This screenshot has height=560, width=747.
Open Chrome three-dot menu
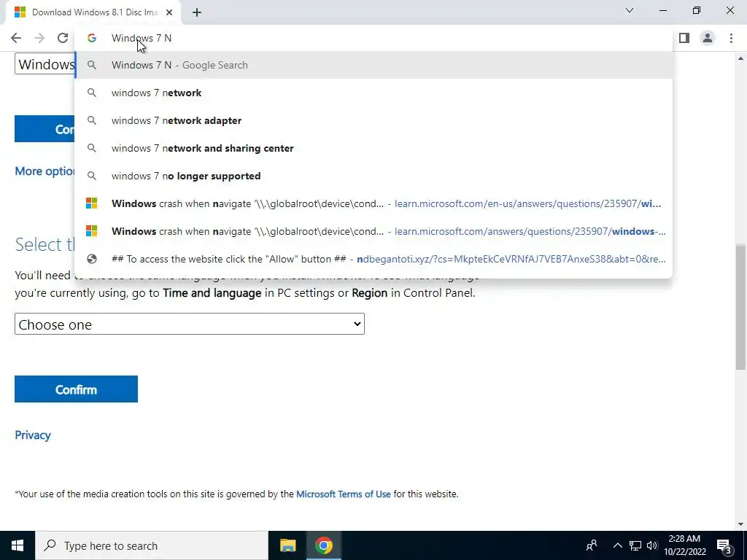[731, 38]
